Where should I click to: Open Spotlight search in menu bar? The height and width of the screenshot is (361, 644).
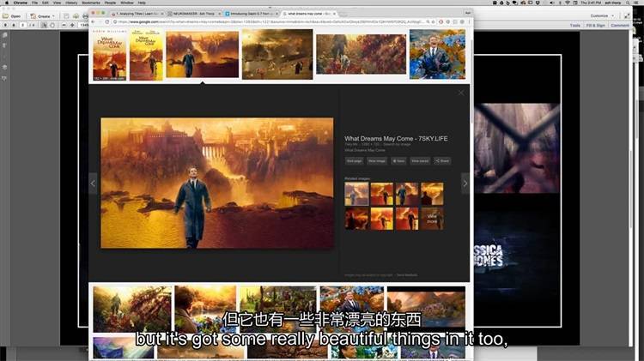[x=627, y=3]
